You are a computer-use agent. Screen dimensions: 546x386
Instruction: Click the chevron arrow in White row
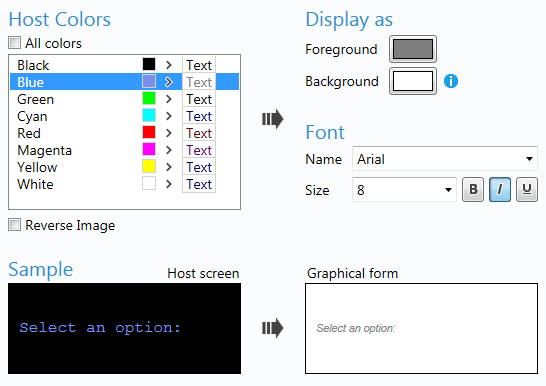tap(169, 184)
